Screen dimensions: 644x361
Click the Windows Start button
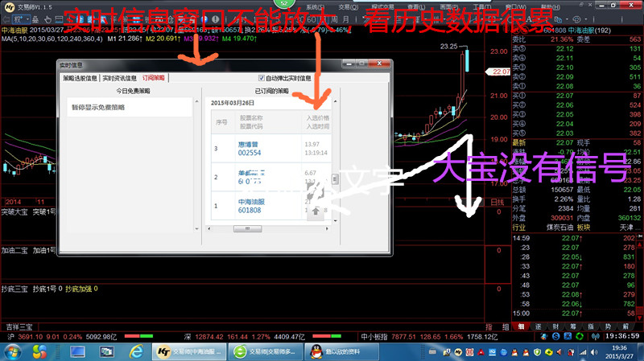pos(16,351)
